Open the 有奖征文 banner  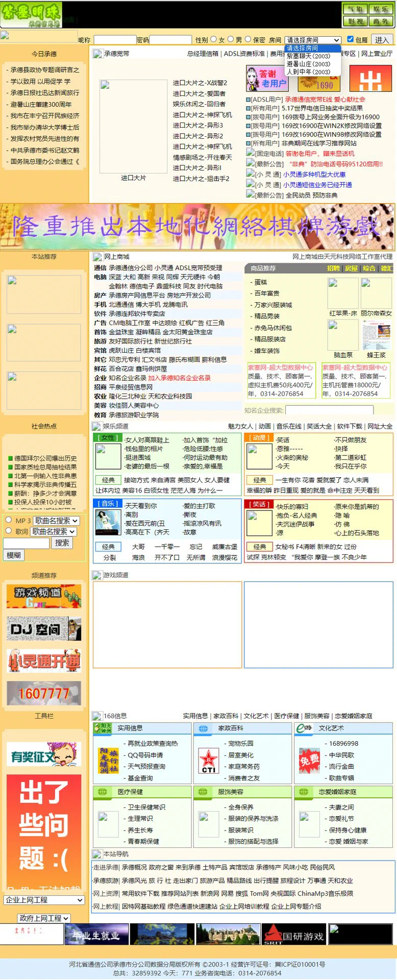[x=44, y=754]
